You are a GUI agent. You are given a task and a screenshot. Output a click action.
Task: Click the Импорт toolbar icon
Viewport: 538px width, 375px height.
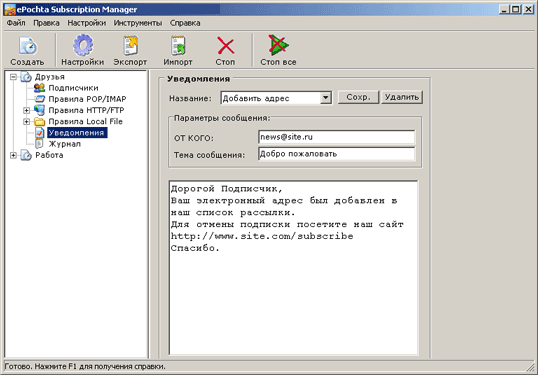coord(178,45)
